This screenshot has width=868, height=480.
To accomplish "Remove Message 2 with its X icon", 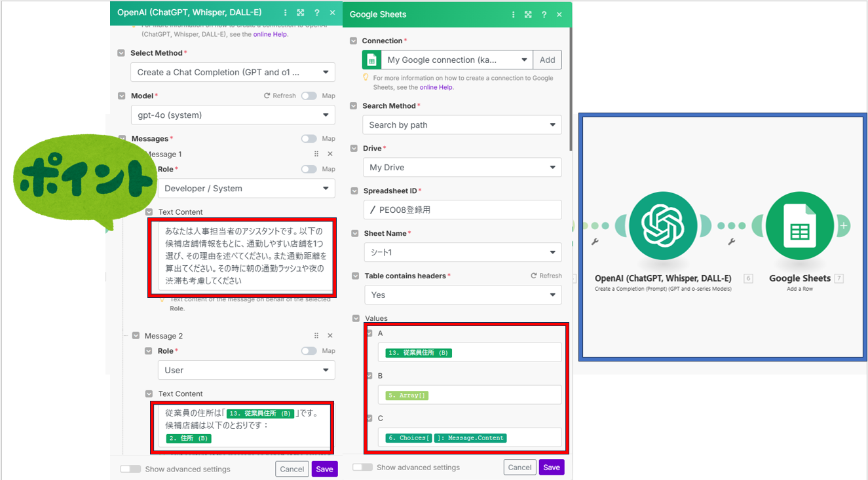I will [x=330, y=336].
